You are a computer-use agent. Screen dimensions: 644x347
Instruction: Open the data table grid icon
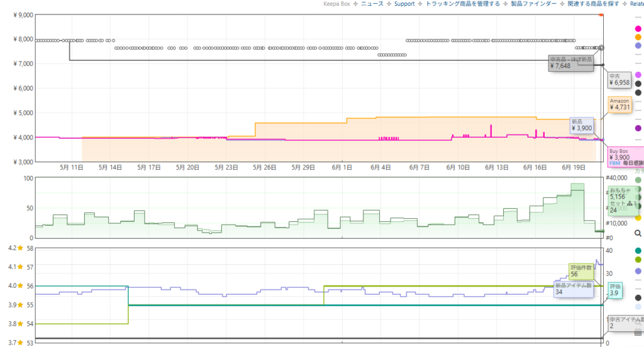tap(638, 333)
